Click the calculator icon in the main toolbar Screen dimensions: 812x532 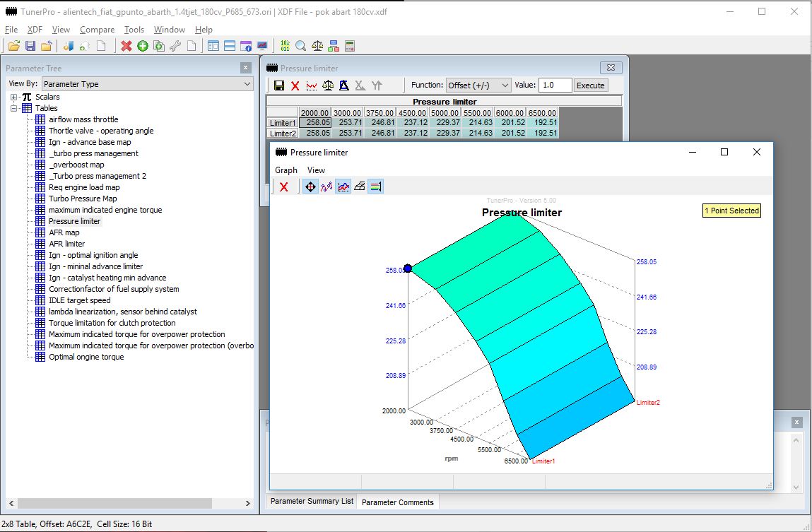point(349,46)
